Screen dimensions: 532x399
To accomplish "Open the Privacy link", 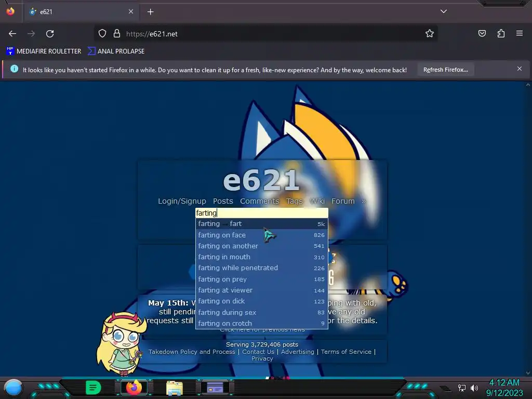I will (262, 358).
